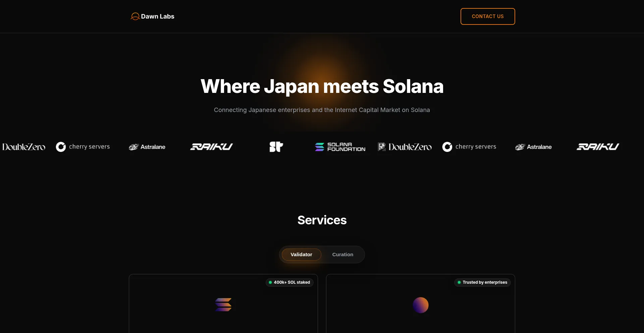644x333 pixels.
Task: Switch to the Validator services tab
Action: [301, 255]
